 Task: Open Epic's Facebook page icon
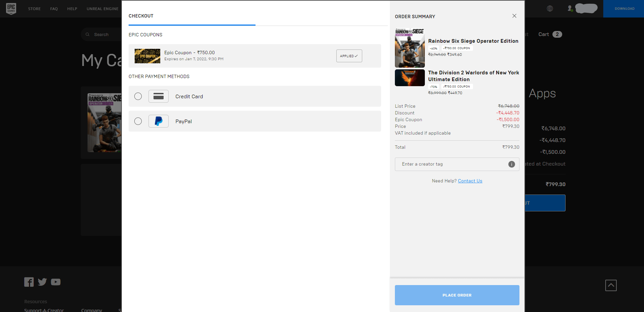click(29, 282)
